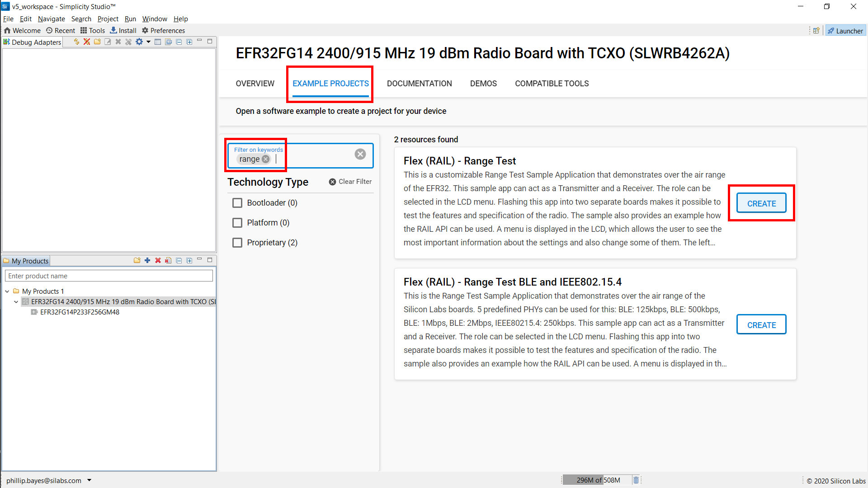
Task: Open the Navigate menu
Action: pyautogui.click(x=52, y=19)
